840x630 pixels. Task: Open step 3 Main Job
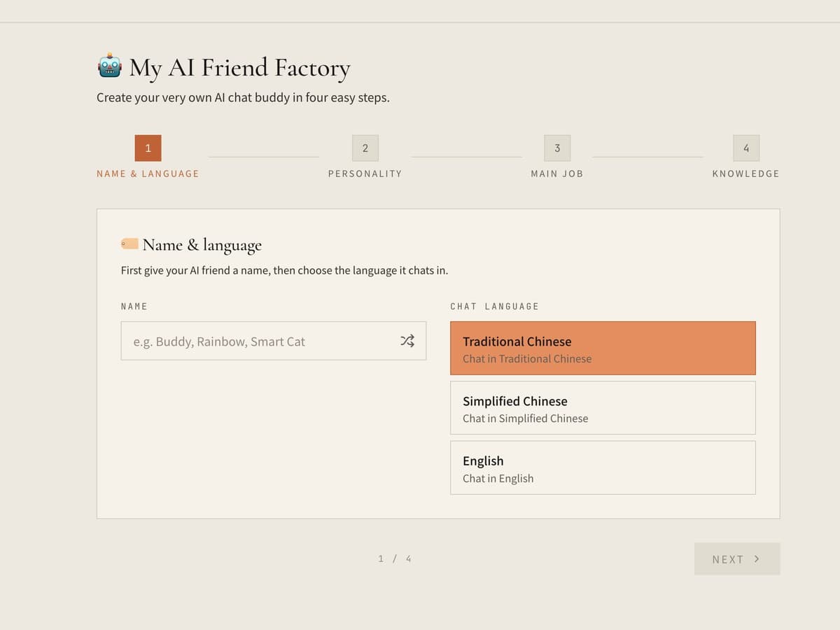click(557, 157)
